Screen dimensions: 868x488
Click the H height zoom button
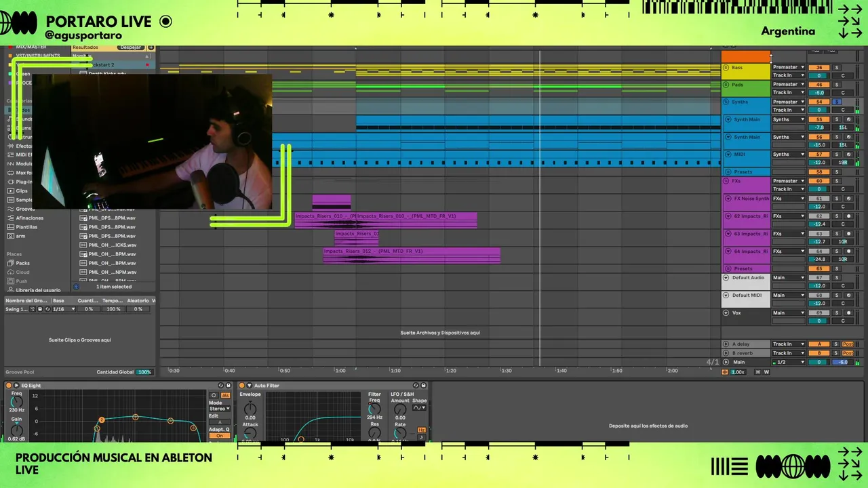pyautogui.click(x=757, y=372)
